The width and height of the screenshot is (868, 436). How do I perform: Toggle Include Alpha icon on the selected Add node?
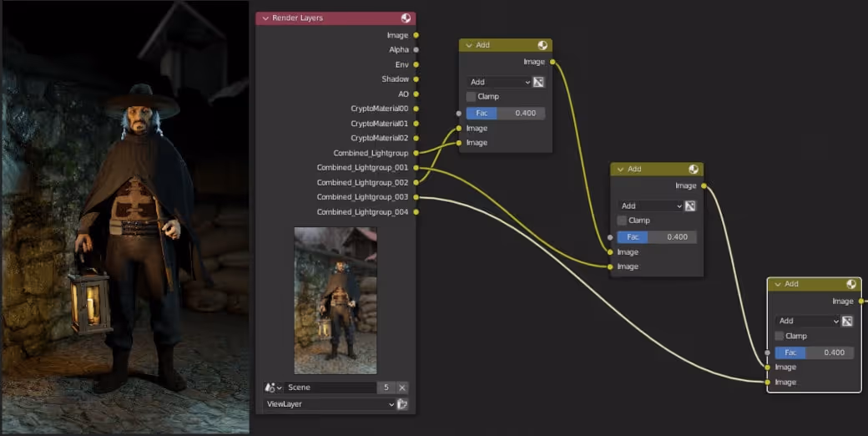[847, 322]
